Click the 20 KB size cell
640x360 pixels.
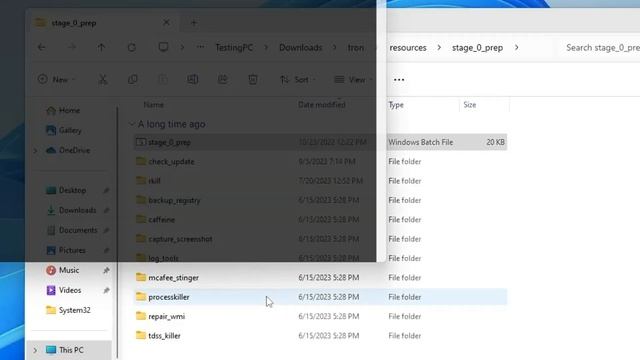pos(495,142)
